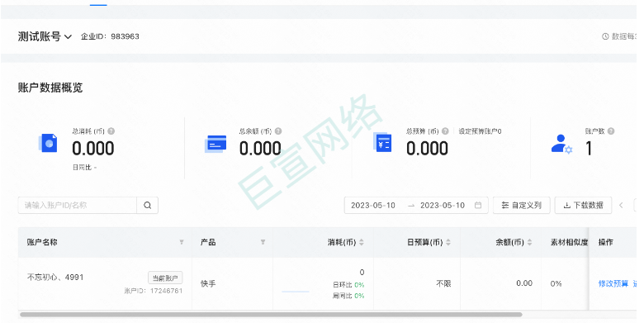Click the 账户数据概览 heading
Screen dimensions: 644x323
click(x=50, y=88)
